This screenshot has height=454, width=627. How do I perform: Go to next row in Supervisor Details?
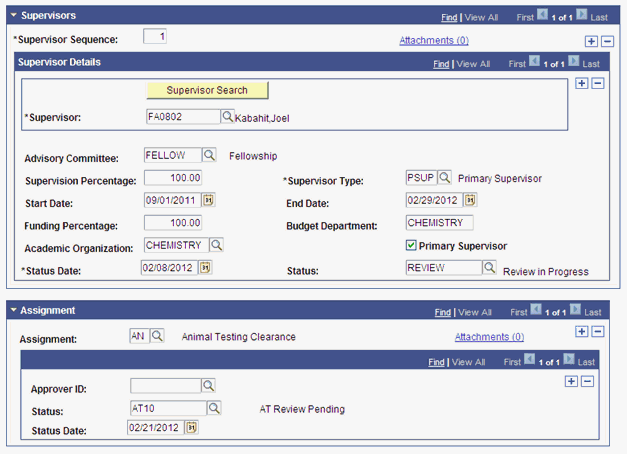pyautogui.click(x=574, y=61)
